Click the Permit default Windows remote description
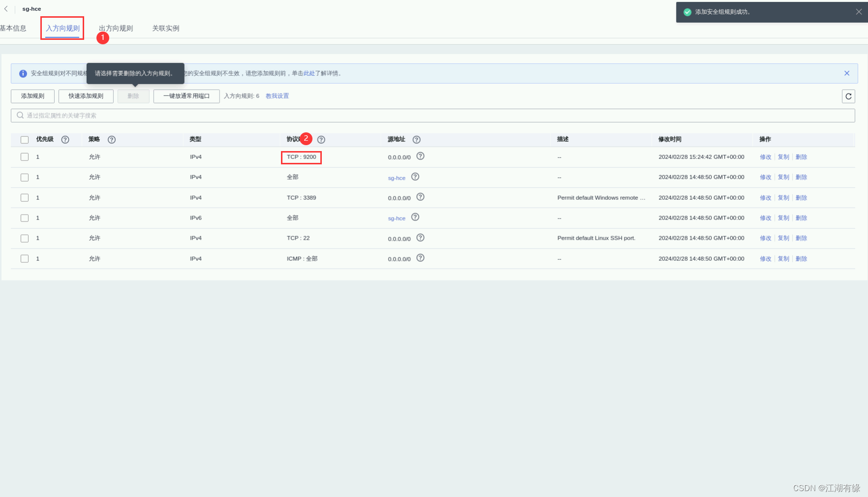The width and height of the screenshot is (868, 497). (x=601, y=198)
